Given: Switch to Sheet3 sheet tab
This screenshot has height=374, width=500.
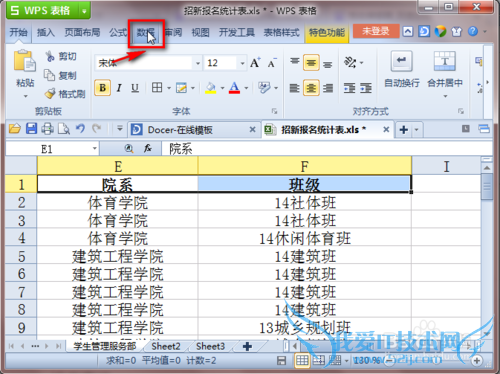Looking at the screenshot, I should pos(211,346).
